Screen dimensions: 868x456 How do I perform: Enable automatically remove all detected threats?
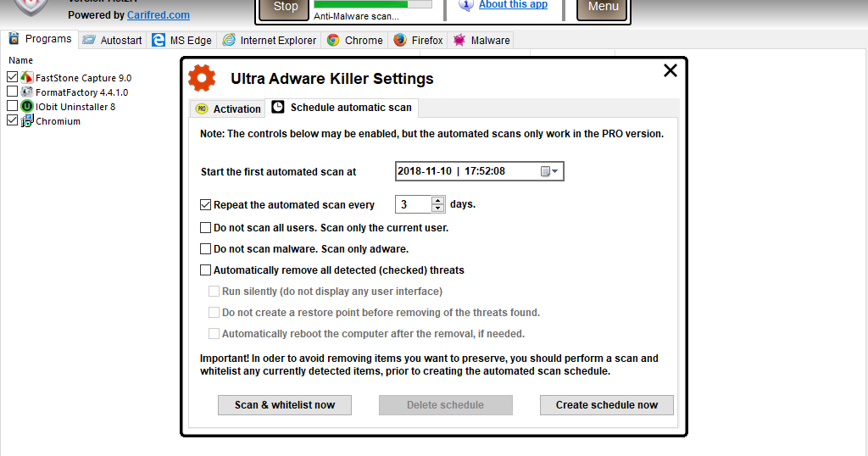point(205,270)
